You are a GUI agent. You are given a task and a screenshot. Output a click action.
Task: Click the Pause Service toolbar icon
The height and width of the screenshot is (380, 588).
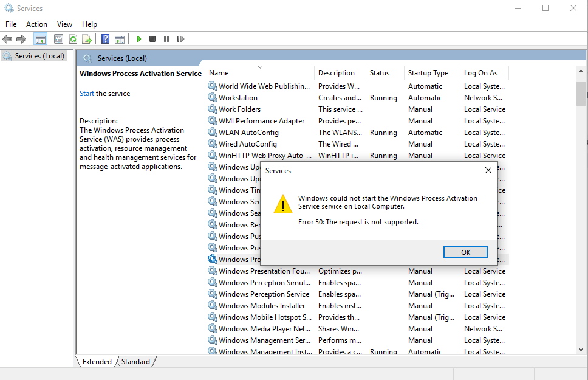166,39
